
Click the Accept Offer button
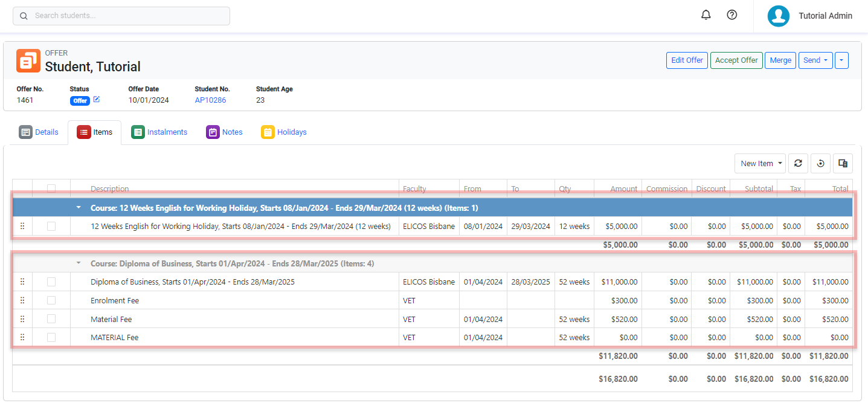(736, 60)
